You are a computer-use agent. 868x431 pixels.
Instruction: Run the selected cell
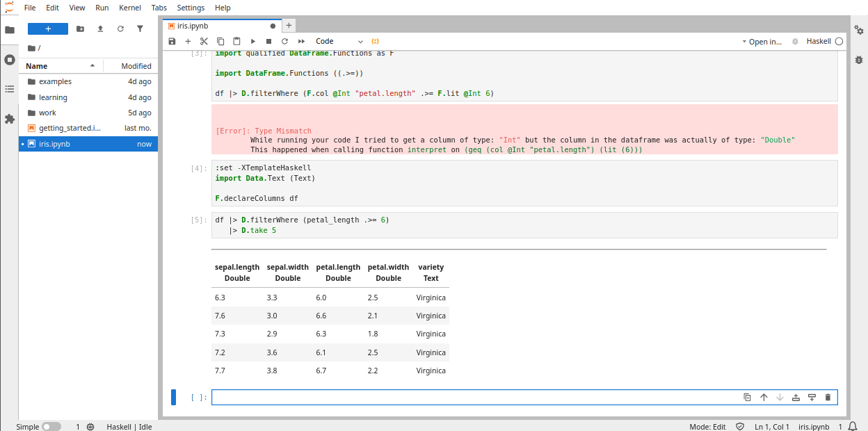[x=252, y=42]
